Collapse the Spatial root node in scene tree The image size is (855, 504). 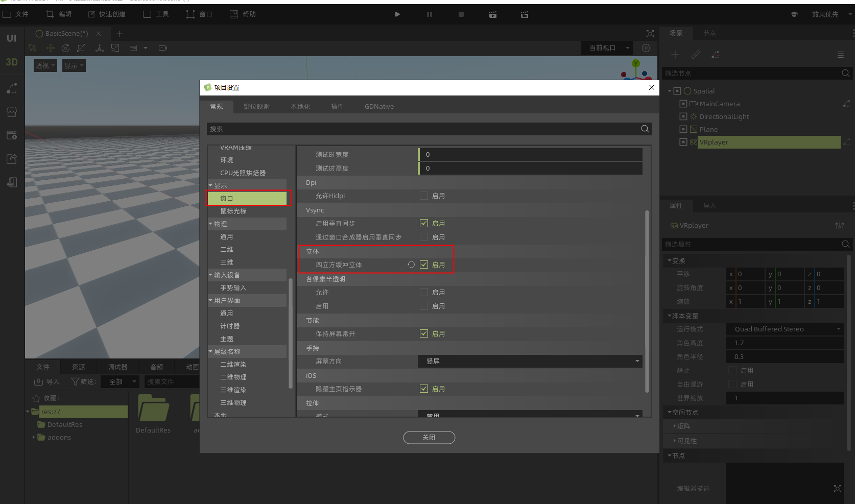click(670, 91)
